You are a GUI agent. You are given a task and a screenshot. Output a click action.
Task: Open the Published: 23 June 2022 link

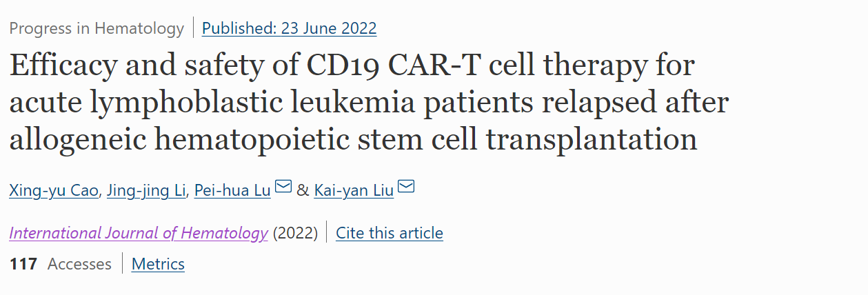[x=289, y=28]
